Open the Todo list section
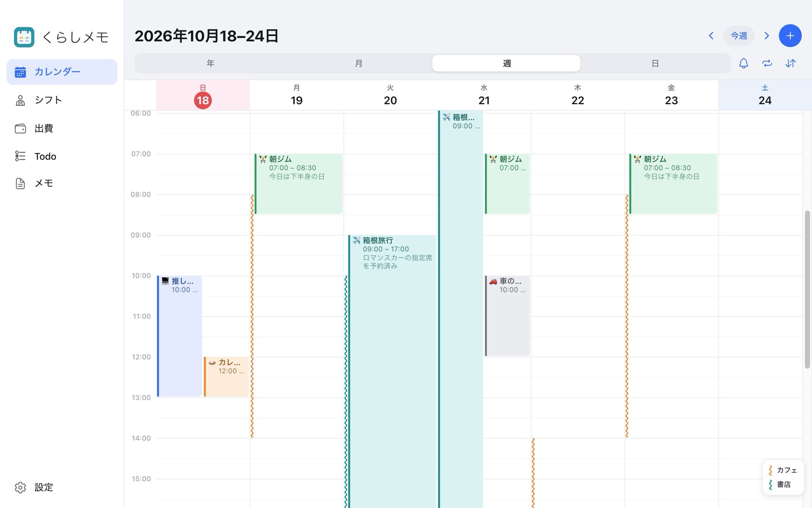812x508 pixels. click(x=62, y=156)
